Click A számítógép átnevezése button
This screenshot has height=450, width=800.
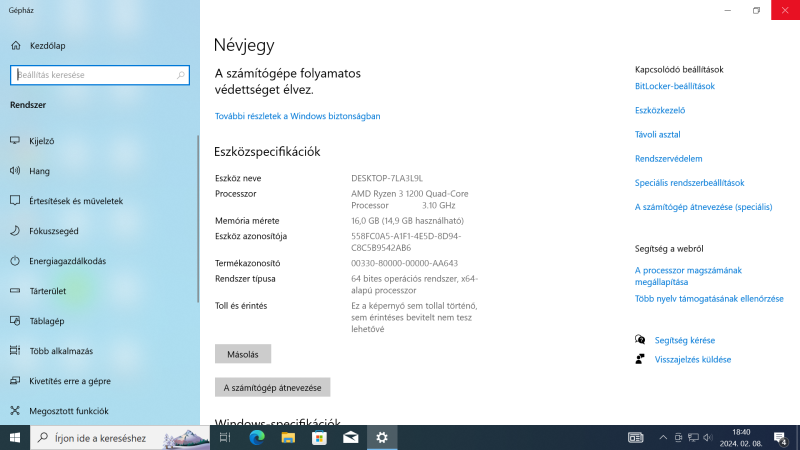pos(272,387)
